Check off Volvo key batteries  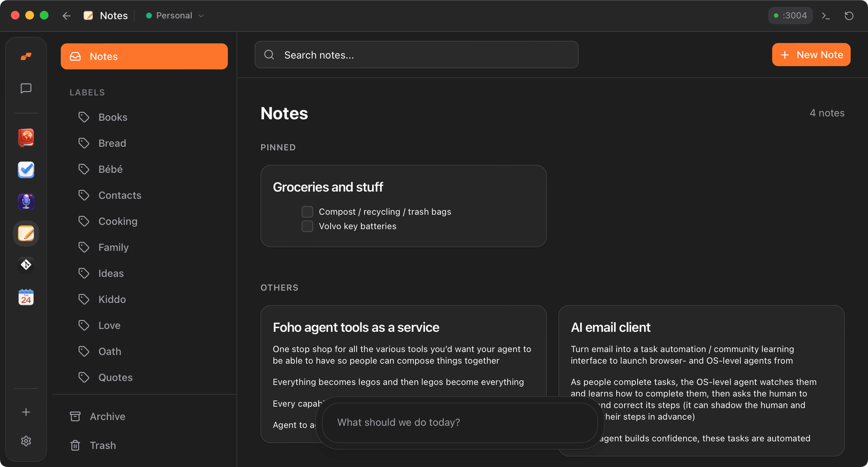(307, 226)
